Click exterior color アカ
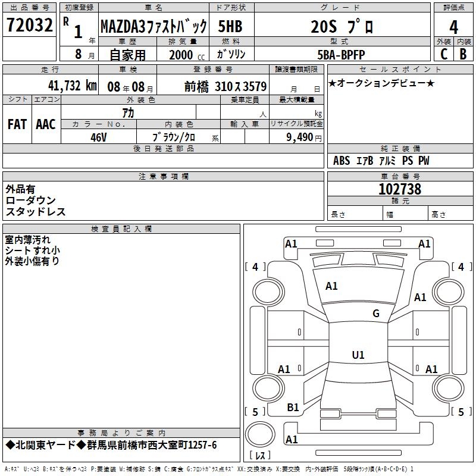This screenshot has height=476, width=476. click(x=128, y=113)
